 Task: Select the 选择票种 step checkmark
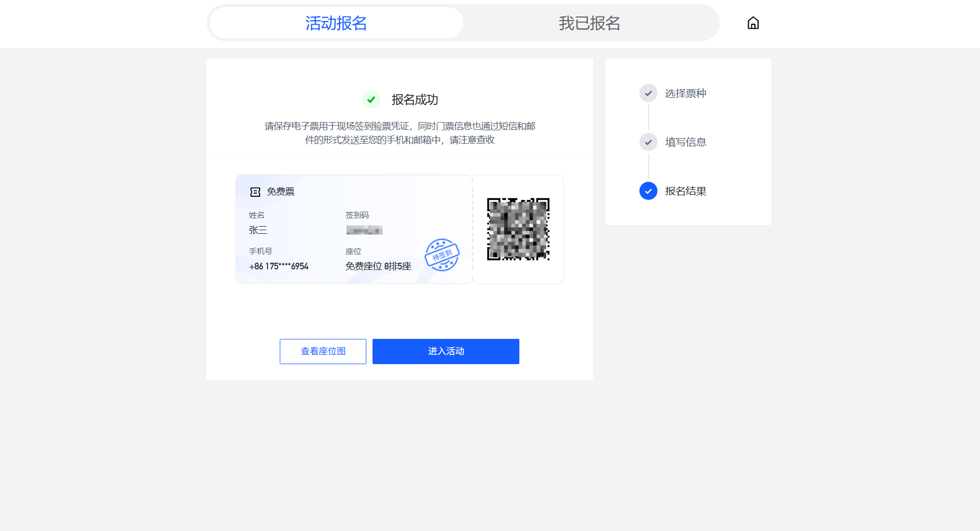click(648, 93)
